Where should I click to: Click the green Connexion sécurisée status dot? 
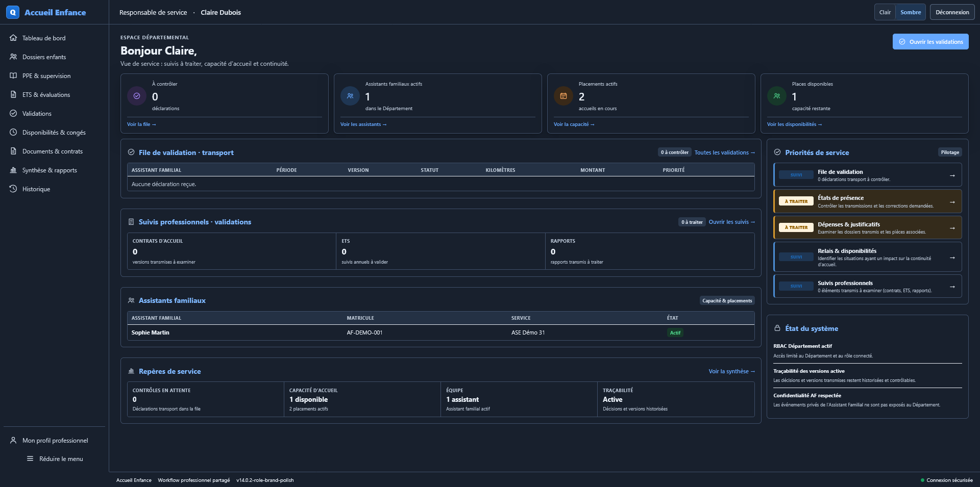922,480
